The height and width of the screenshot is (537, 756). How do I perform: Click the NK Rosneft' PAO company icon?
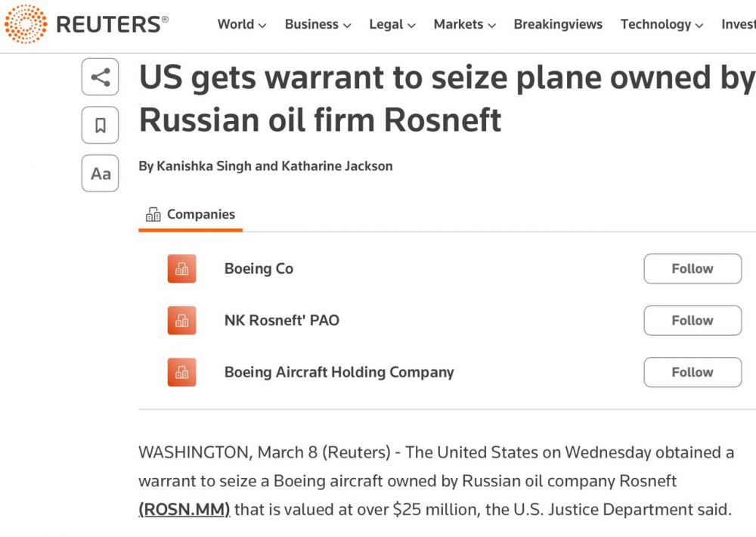pyautogui.click(x=181, y=320)
